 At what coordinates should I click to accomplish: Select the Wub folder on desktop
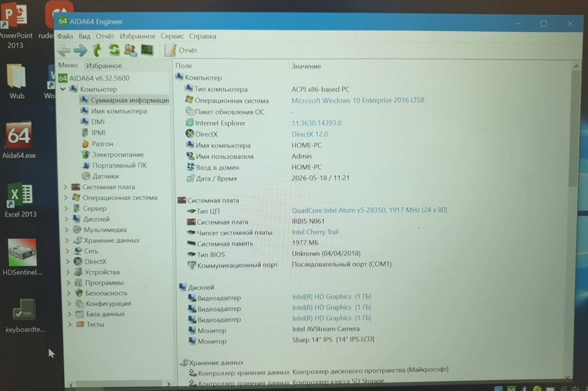click(x=17, y=82)
